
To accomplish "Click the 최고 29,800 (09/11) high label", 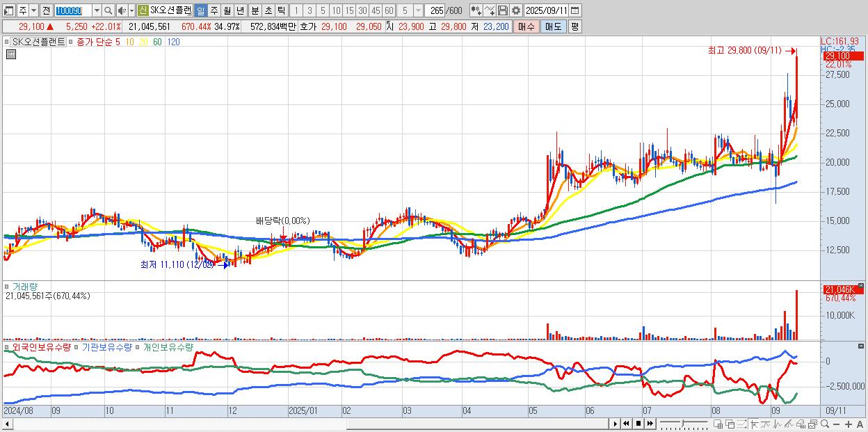I will pyautogui.click(x=744, y=50).
